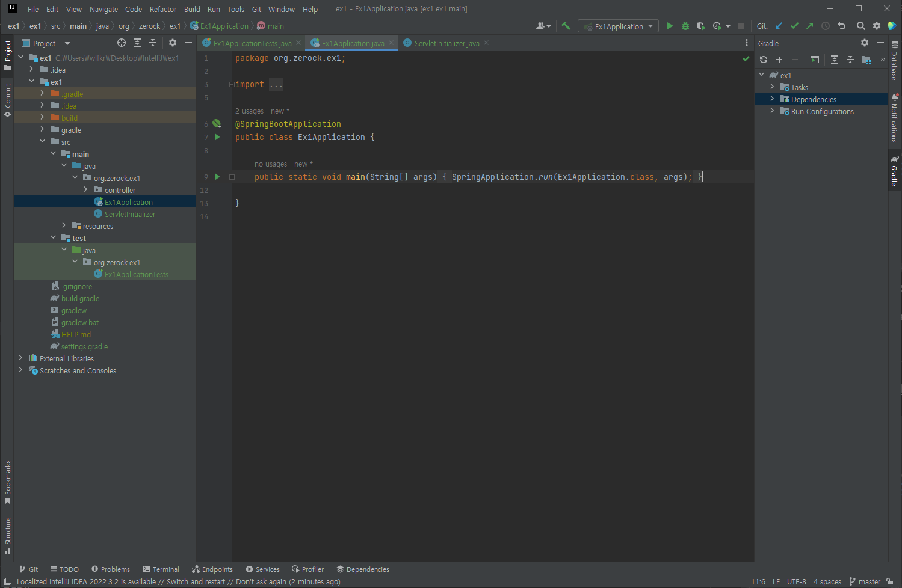Show Git history clock icon
Screen dimensions: 902x588
tap(826, 26)
